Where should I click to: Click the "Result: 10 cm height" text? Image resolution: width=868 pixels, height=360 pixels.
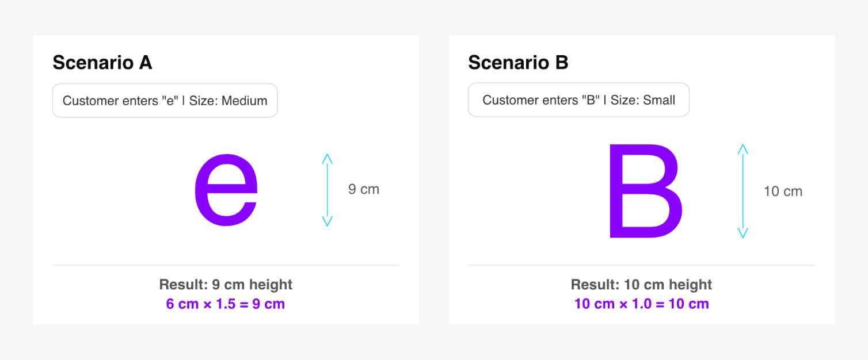click(x=641, y=285)
